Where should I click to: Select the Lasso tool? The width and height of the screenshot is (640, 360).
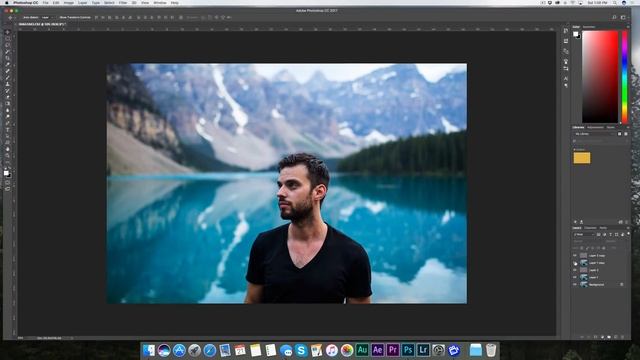(8, 45)
